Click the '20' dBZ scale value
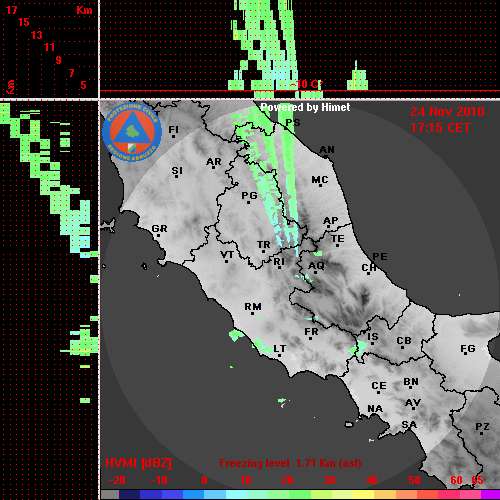Viewport: 500px width, 500px height. (x=287, y=480)
